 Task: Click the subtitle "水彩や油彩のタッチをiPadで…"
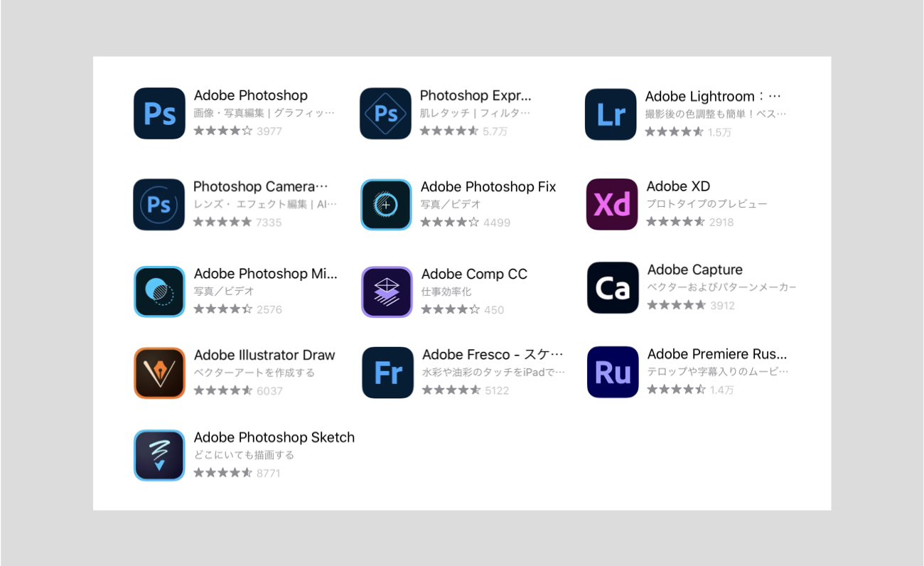494,372
